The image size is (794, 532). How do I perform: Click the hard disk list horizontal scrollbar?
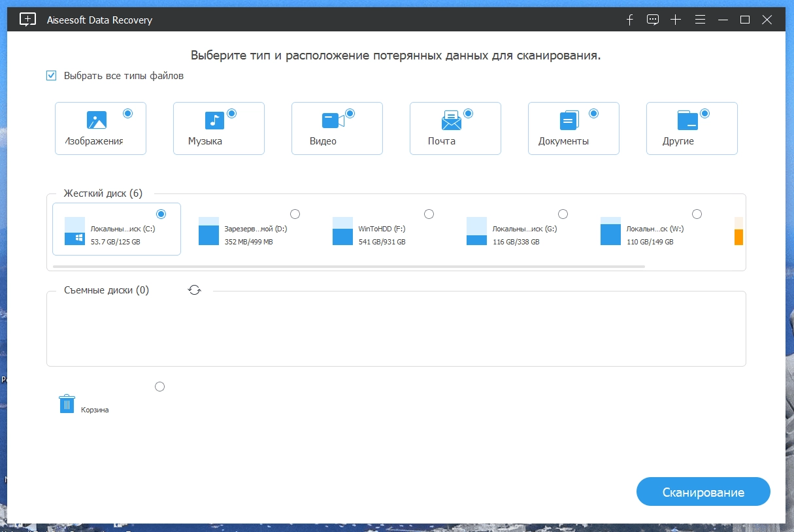[x=349, y=267]
